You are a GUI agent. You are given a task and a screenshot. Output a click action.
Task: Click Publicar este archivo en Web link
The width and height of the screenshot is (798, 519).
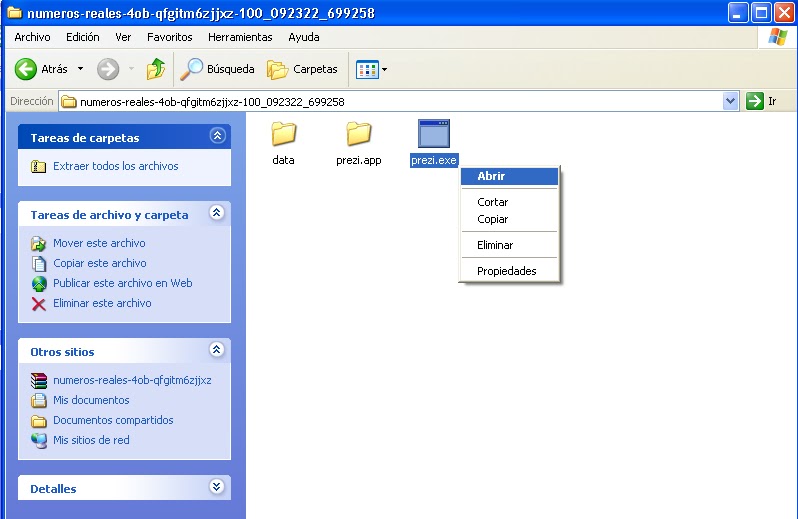[x=123, y=283]
